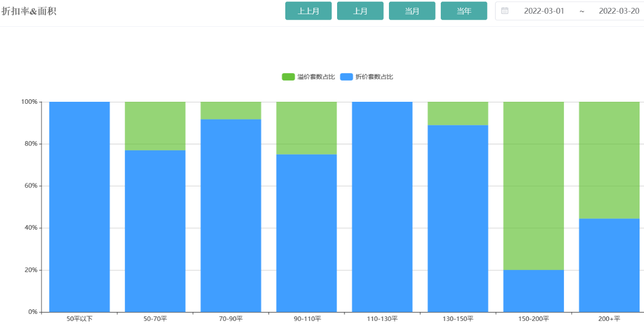
Task: Click blue segment of 70-90平 bar
Action: (x=231, y=216)
